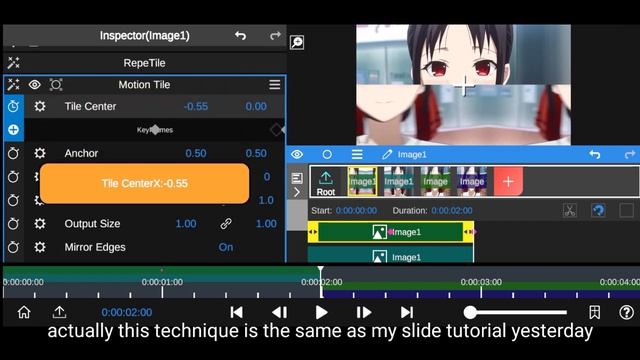Open Tile Center gear settings
The width and height of the screenshot is (640, 360).
40,107
